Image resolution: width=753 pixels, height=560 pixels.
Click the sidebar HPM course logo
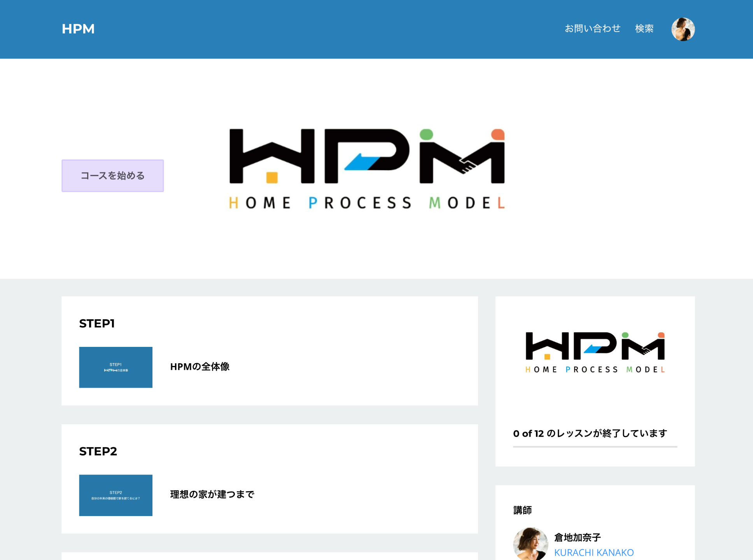(x=595, y=346)
